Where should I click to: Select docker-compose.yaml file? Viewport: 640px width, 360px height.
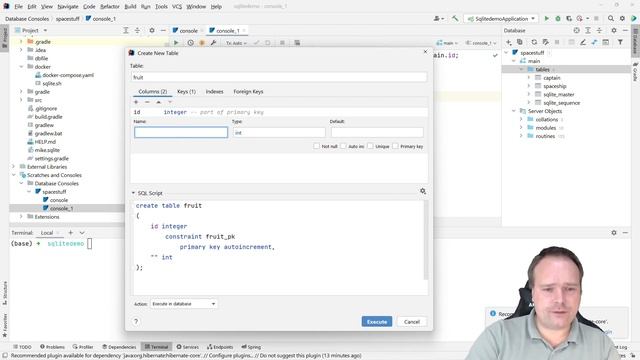(68, 75)
